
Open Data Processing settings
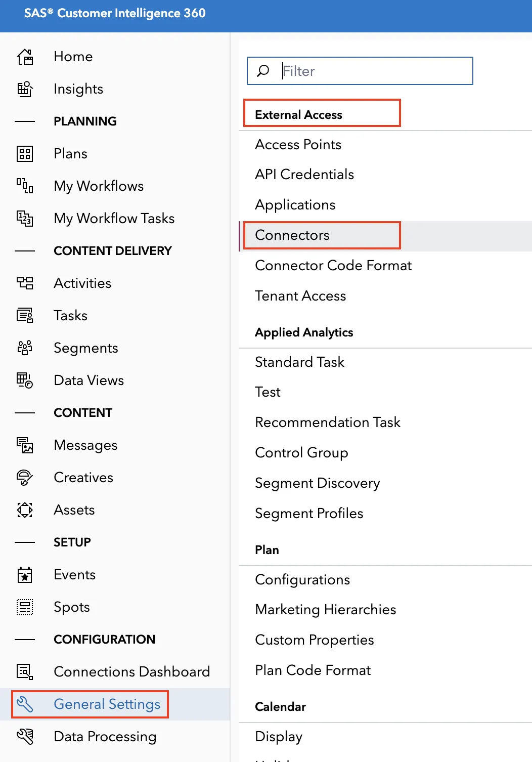tap(105, 737)
